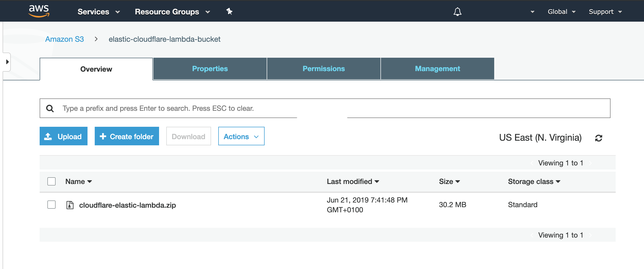644x269 pixels.
Task: Open the Management tab
Action: pyautogui.click(x=437, y=69)
